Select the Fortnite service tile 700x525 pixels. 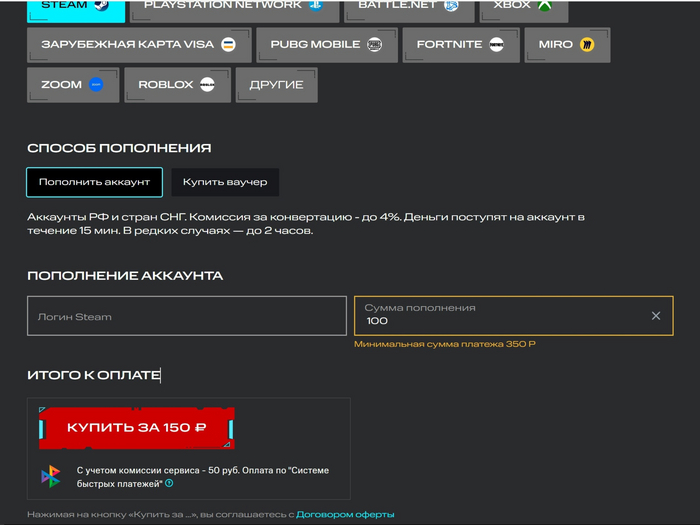461,45
